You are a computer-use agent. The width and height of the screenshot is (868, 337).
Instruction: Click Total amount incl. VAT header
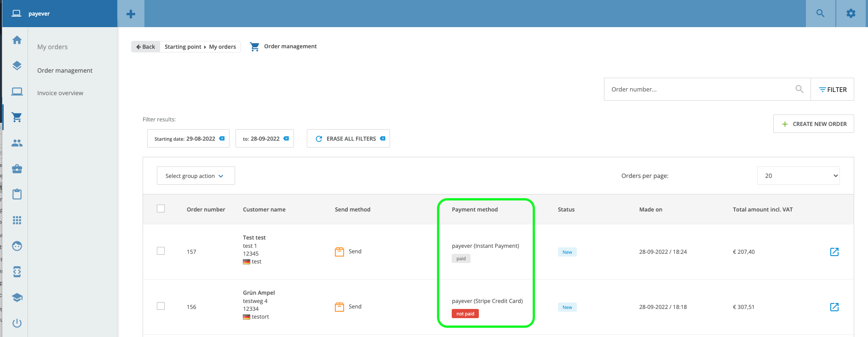click(x=763, y=210)
